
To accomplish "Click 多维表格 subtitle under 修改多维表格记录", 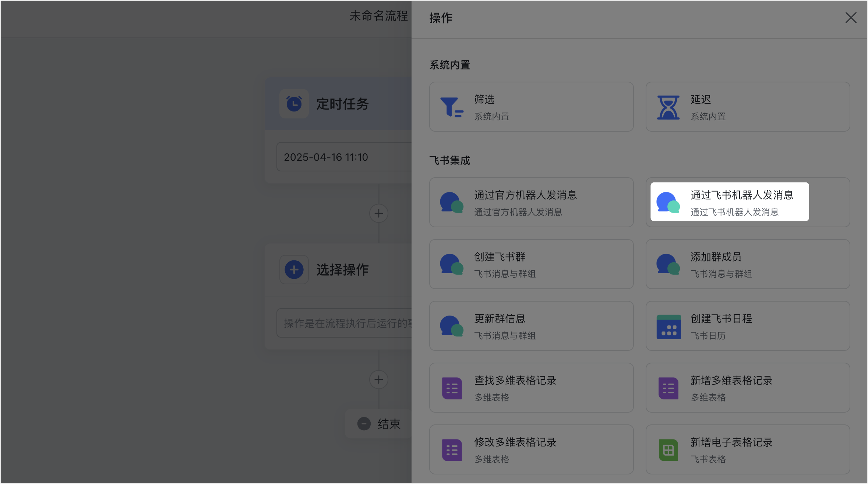I will click(491, 459).
